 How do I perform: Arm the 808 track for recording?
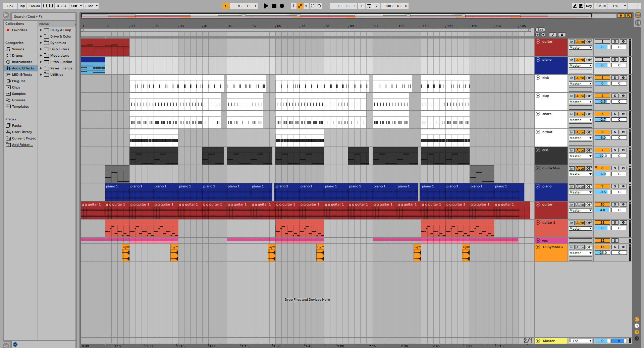623,150
